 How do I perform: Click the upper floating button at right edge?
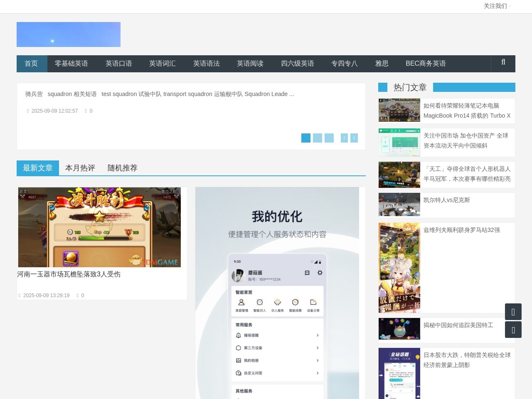tap(513, 312)
